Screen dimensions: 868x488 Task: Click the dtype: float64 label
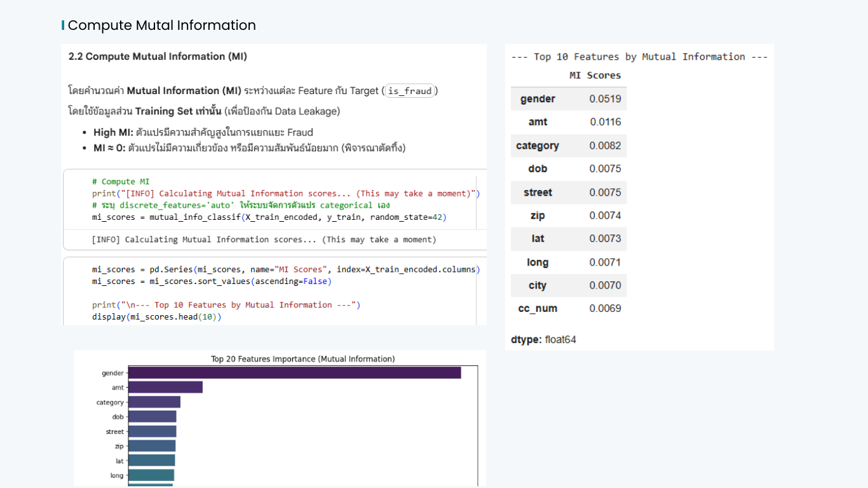click(x=543, y=340)
